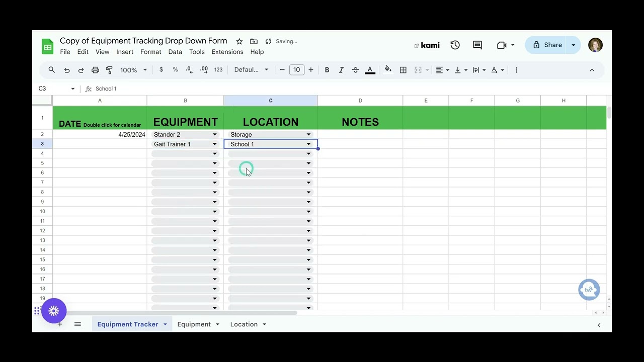The width and height of the screenshot is (644, 362).
Task: Click the font size field
Action: [x=297, y=70]
